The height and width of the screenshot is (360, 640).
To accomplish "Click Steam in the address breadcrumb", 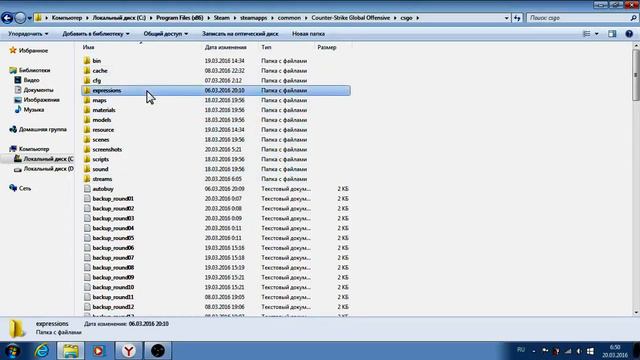I will point(222,18).
